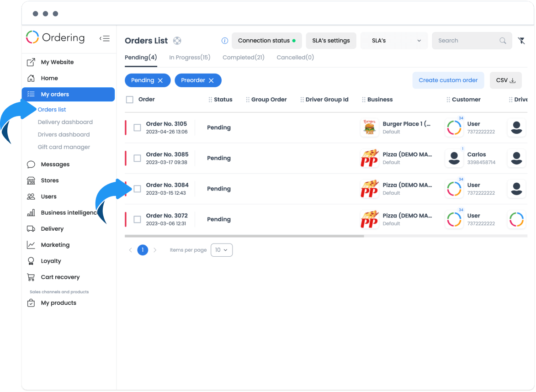The width and height of the screenshot is (536, 392).
Task: Click Create custom order button
Action: click(x=448, y=80)
